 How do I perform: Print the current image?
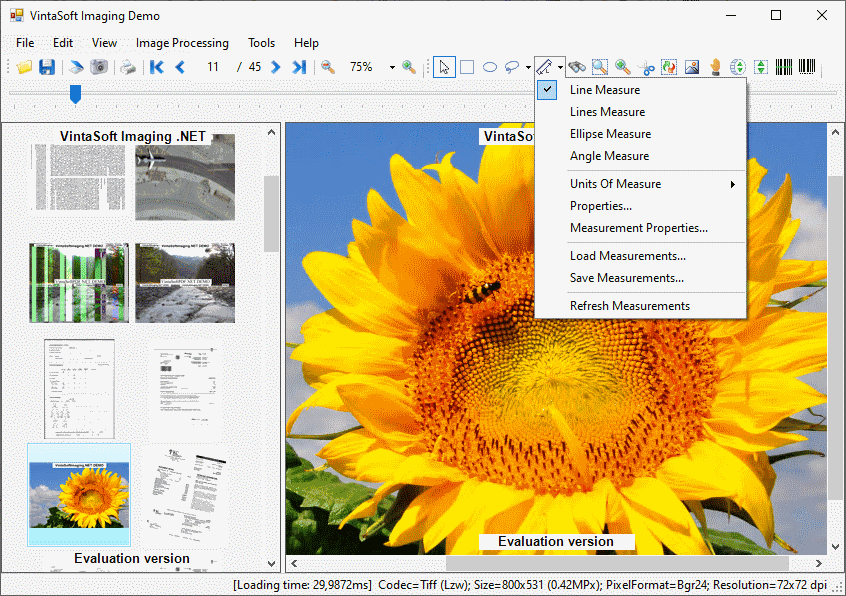tap(128, 67)
